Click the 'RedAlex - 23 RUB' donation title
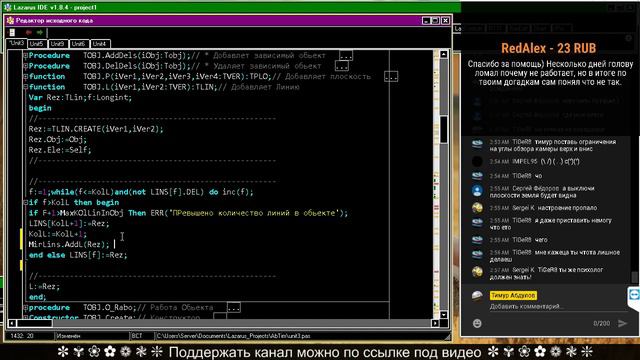This screenshot has width=640, height=360. pyautogui.click(x=549, y=48)
